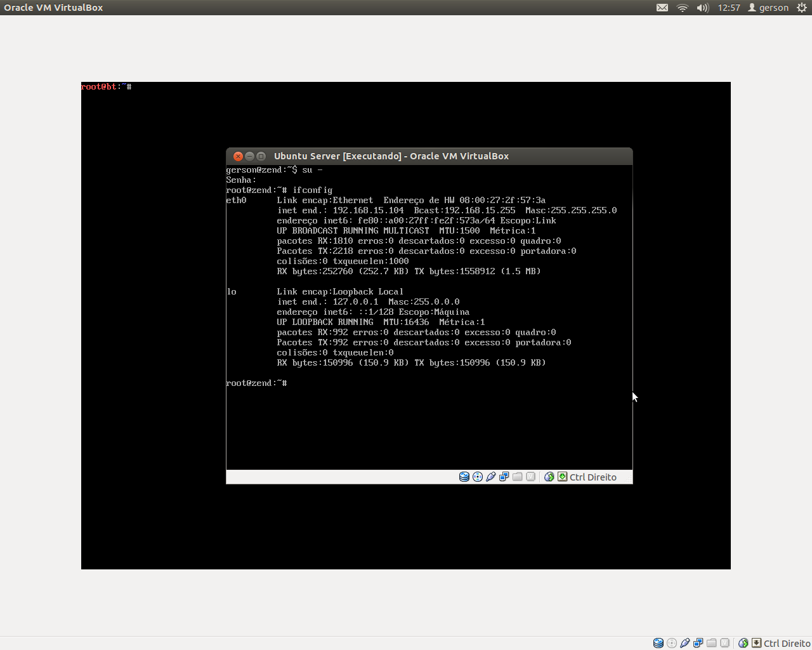The height and width of the screenshot is (650, 812).
Task: Click 'Pacotes TX:992' on the lo block
Action: [x=312, y=343]
